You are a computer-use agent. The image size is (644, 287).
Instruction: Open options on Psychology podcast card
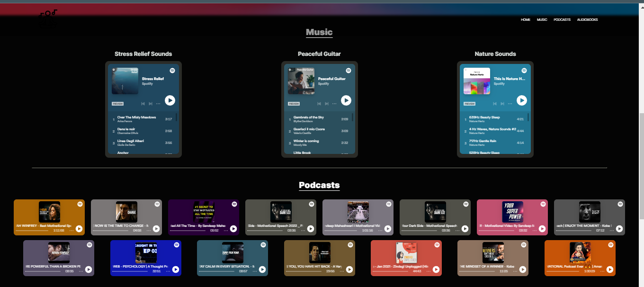point(168,271)
